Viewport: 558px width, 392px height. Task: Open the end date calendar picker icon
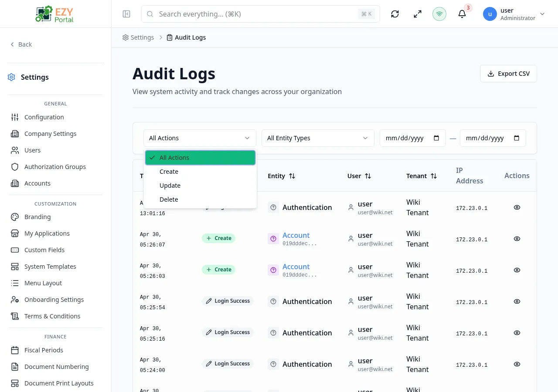517,138
